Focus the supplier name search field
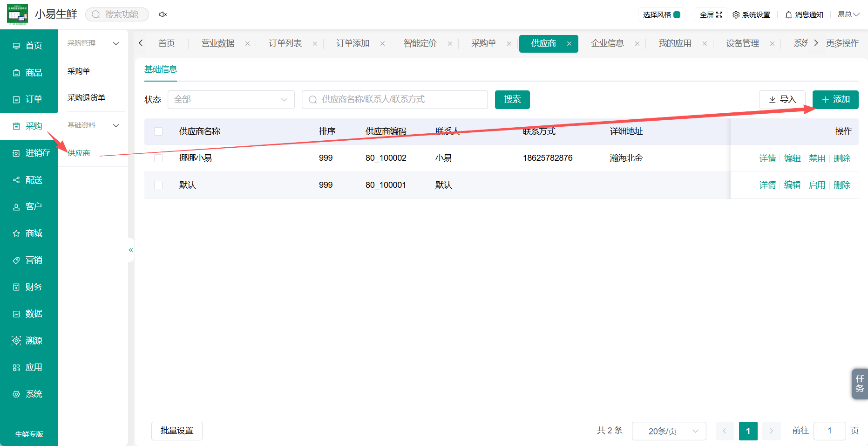This screenshot has height=446, width=868. [x=395, y=100]
